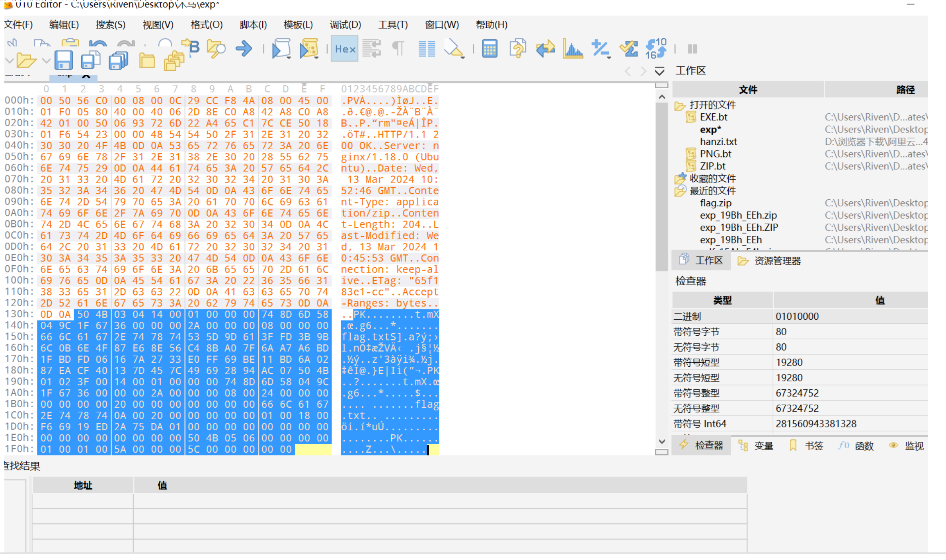
Task: Click the Save All stacked disks icon
Action: 118,61
